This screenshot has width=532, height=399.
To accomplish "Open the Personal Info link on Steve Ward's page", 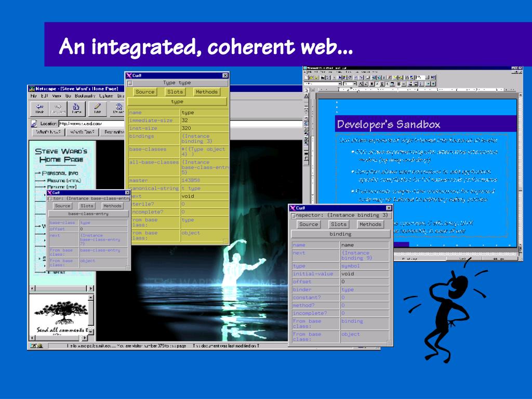I will click(x=60, y=173).
